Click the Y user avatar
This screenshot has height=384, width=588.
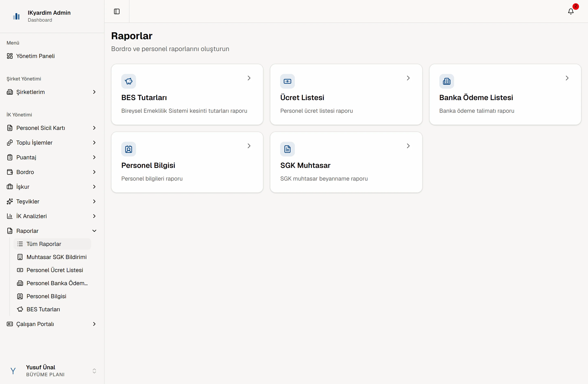tap(13, 371)
